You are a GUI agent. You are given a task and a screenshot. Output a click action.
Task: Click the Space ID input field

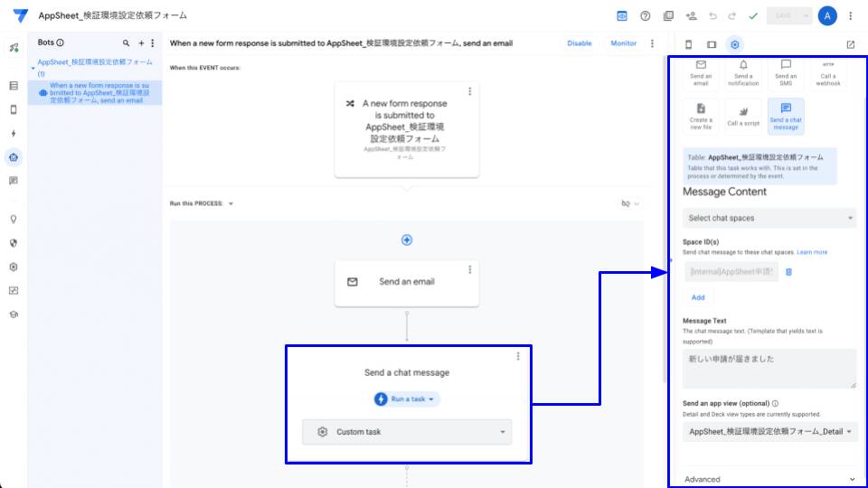point(731,272)
